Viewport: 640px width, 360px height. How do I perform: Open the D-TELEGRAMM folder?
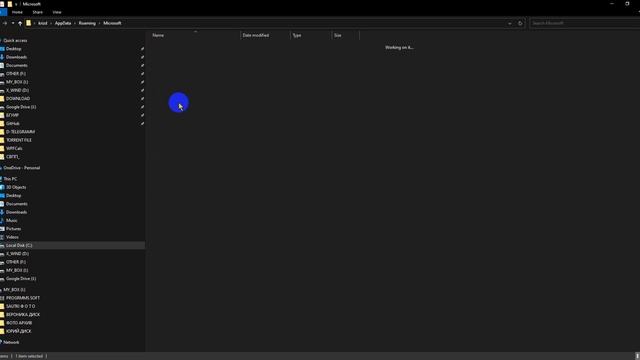click(x=20, y=132)
